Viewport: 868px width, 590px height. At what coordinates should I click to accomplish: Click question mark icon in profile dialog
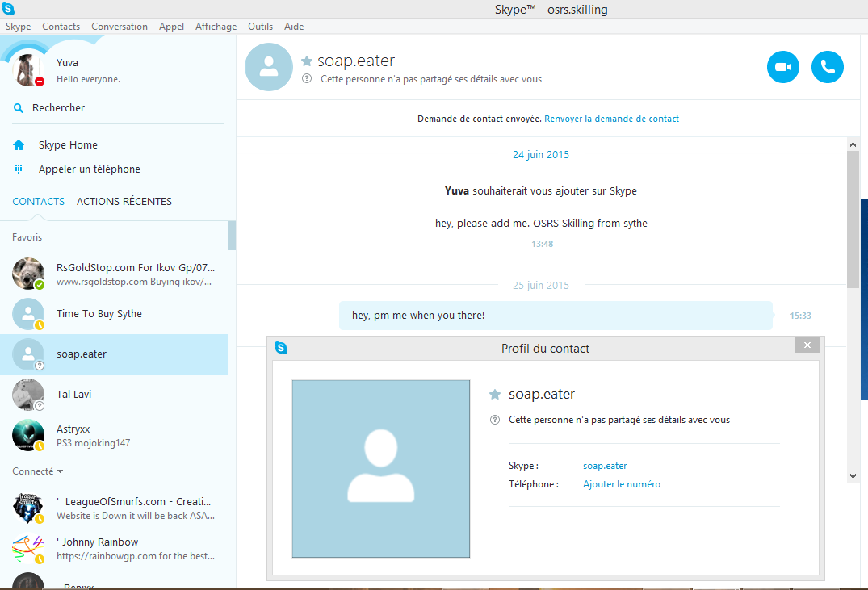[495, 420]
